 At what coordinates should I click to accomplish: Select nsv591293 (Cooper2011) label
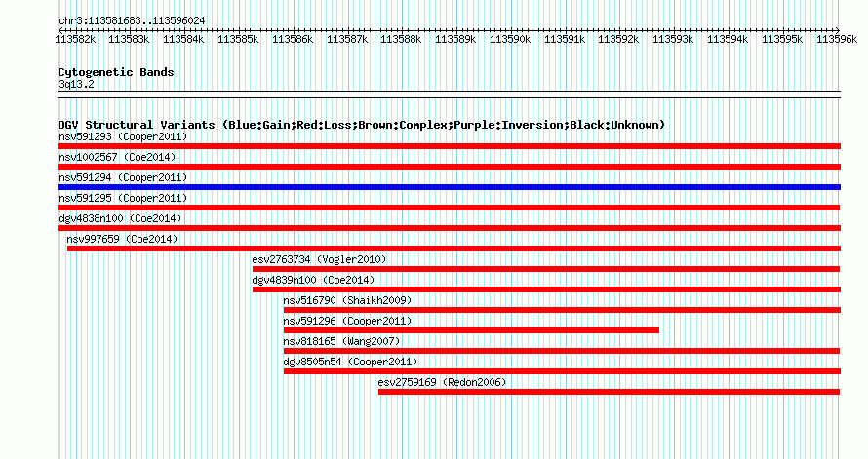123,136
